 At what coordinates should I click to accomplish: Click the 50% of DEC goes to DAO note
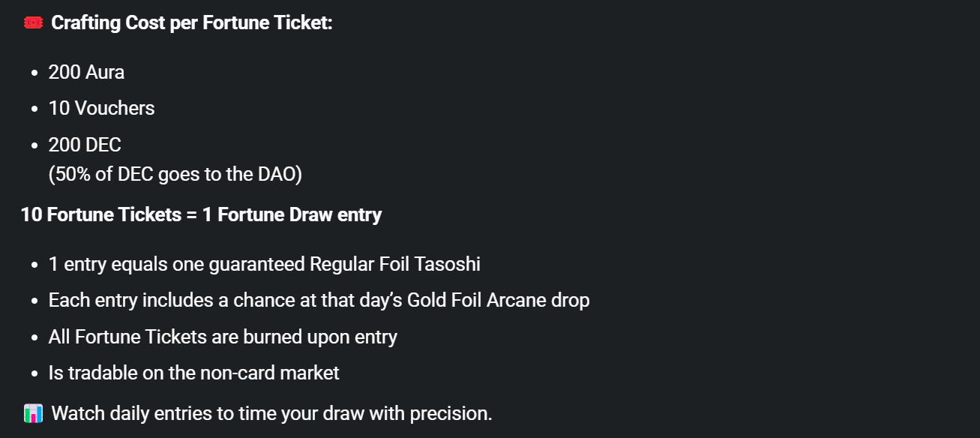tap(175, 174)
